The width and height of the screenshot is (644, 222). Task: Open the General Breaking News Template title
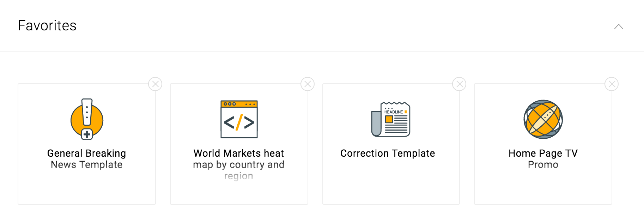(87, 159)
